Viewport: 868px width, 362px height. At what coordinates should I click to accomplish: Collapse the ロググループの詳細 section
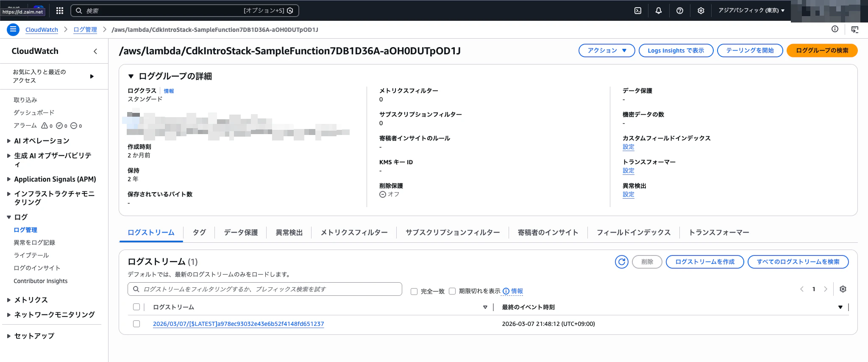click(131, 76)
